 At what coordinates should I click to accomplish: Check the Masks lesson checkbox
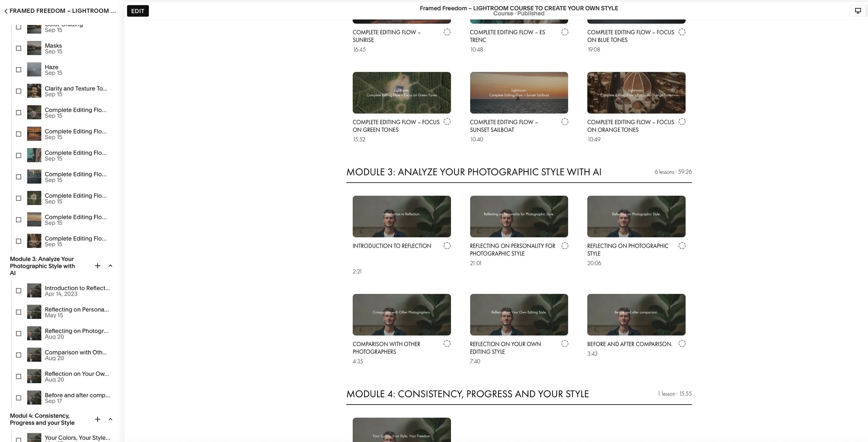click(x=19, y=48)
